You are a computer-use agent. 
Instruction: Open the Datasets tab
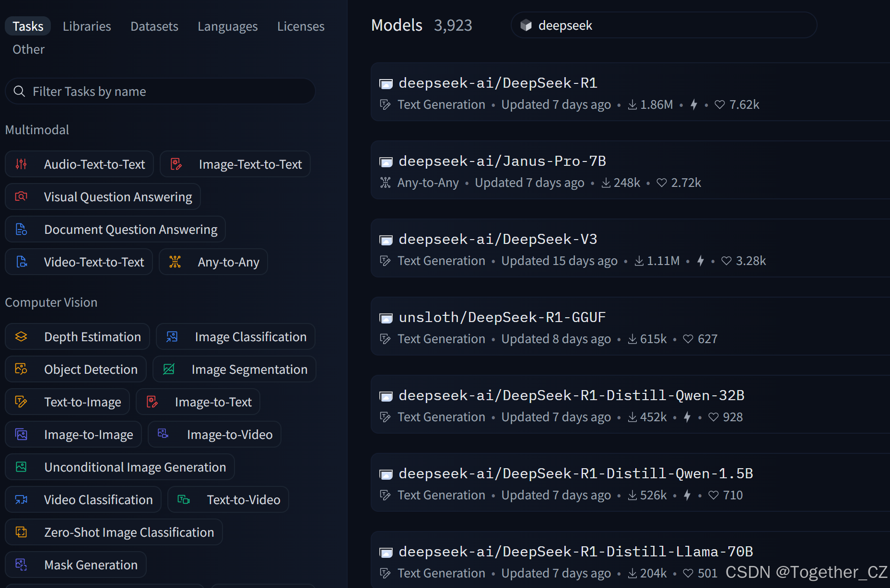pos(154,26)
